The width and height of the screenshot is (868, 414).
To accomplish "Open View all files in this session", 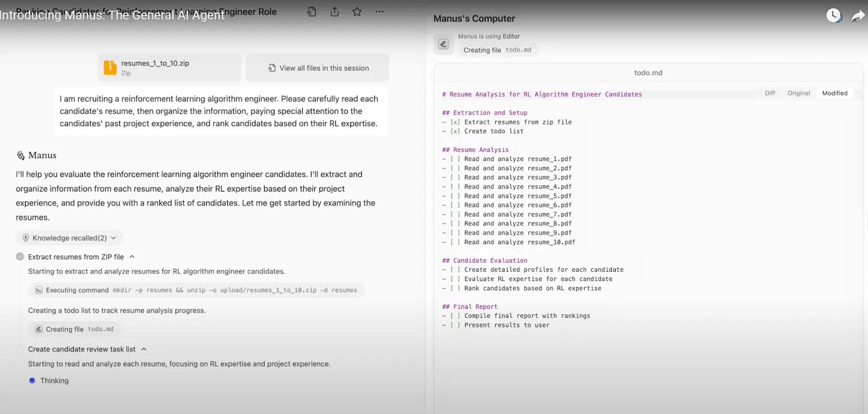I will (317, 68).
